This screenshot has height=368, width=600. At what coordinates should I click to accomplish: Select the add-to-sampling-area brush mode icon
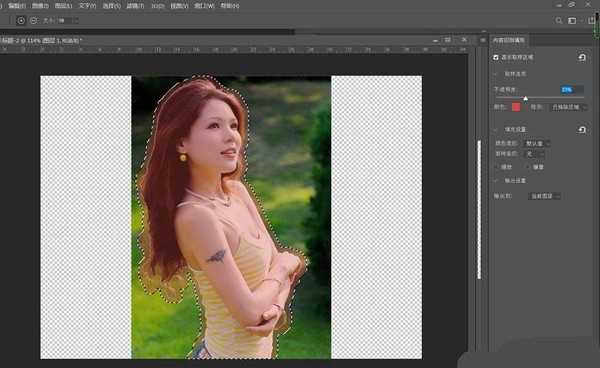21,21
